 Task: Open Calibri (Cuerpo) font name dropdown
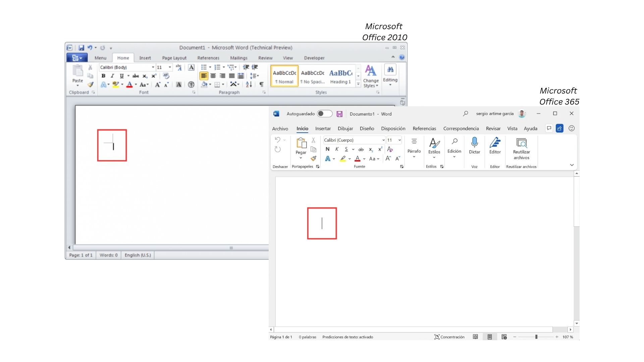click(383, 140)
